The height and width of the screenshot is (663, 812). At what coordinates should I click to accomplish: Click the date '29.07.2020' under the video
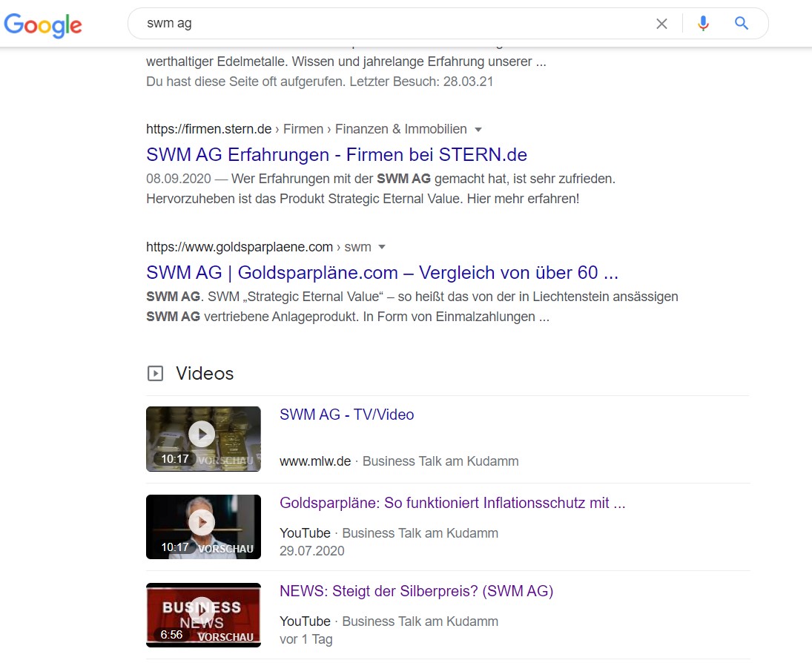(311, 550)
